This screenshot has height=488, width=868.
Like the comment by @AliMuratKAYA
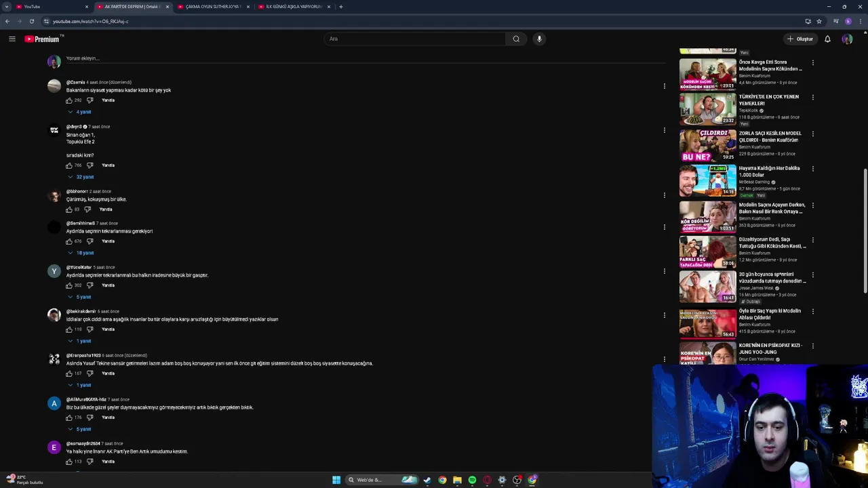(69, 418)
